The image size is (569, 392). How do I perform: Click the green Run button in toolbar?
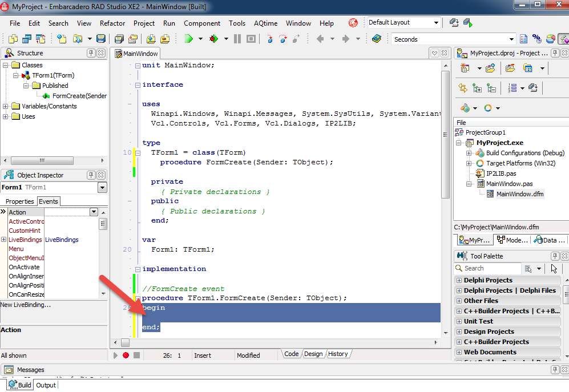point(189,39)
